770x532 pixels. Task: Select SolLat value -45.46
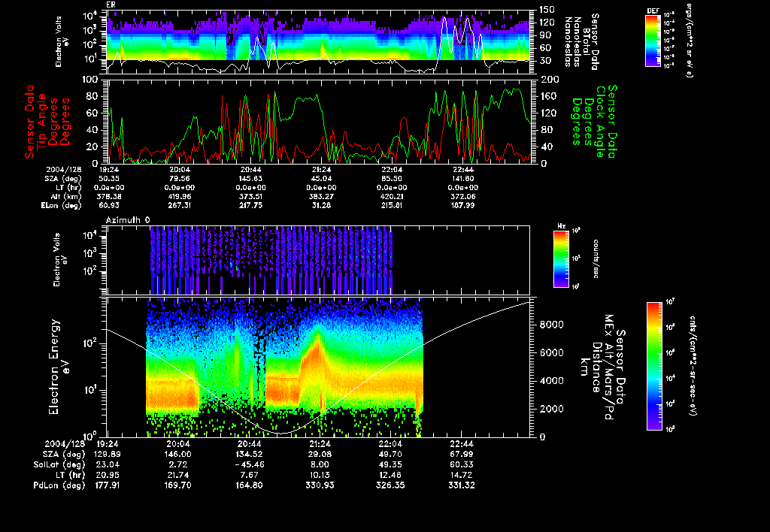[250, 465]
